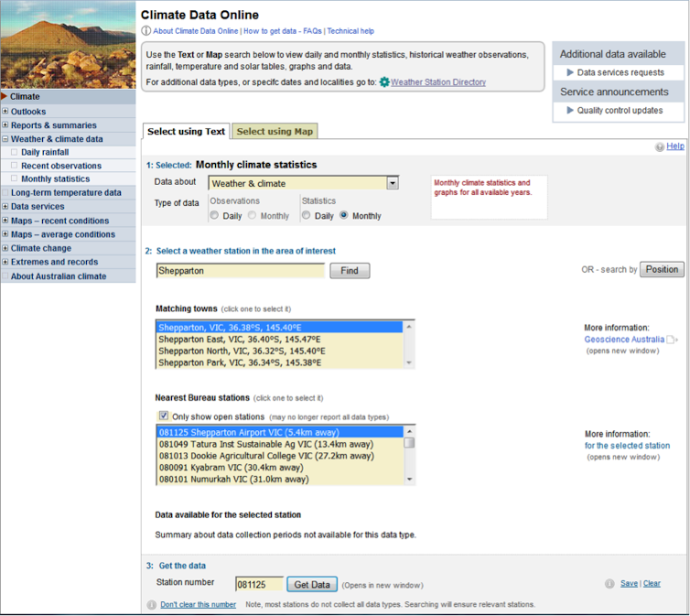Click the info icon beside About Climate Data Online
Image resolution: width=690 pixels, height=616 pixels.
(146, 31)
